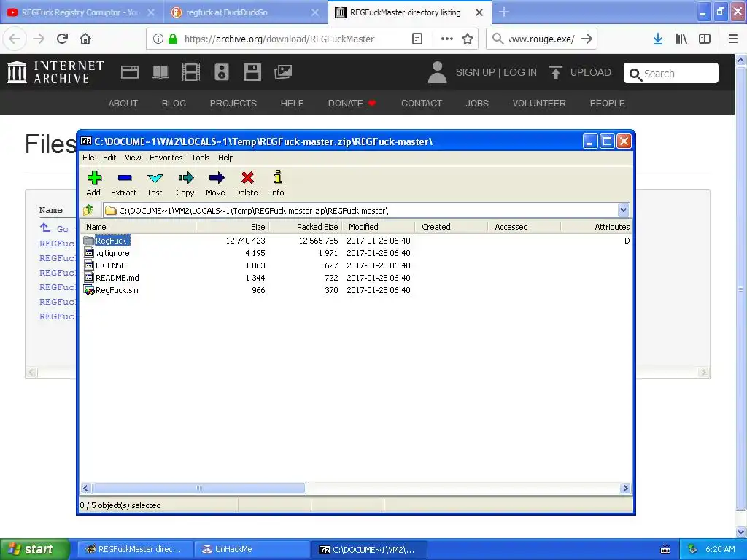Click the SIGN UP link
The height and width of the screenshot is (560, 747).
(x=476, y=72)
